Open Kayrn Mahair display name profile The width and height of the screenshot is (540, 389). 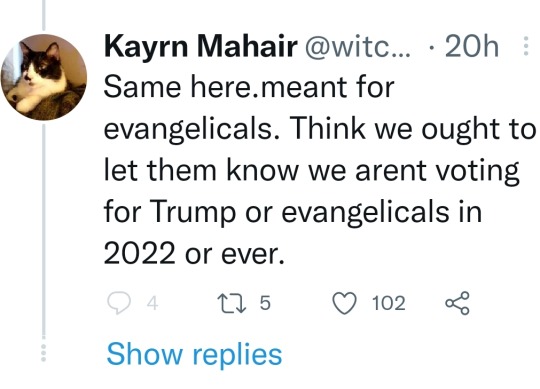(x=201, y=46)
